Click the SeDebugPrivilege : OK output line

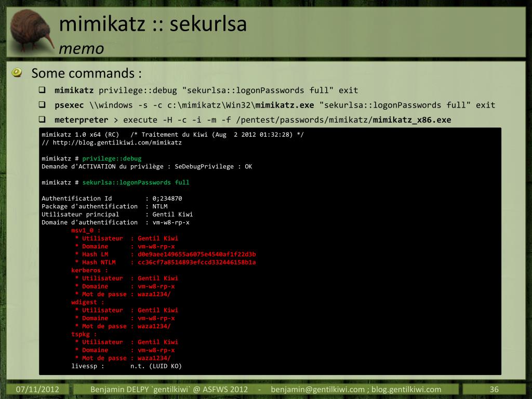tap(147, 167)
